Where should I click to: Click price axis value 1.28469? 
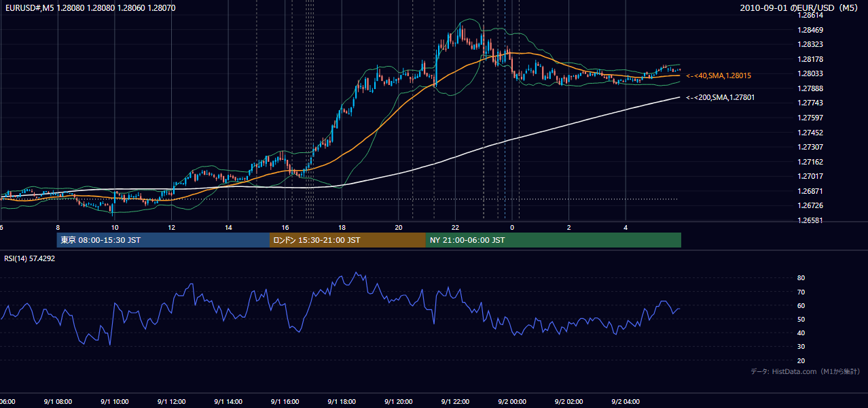[810, 30]
